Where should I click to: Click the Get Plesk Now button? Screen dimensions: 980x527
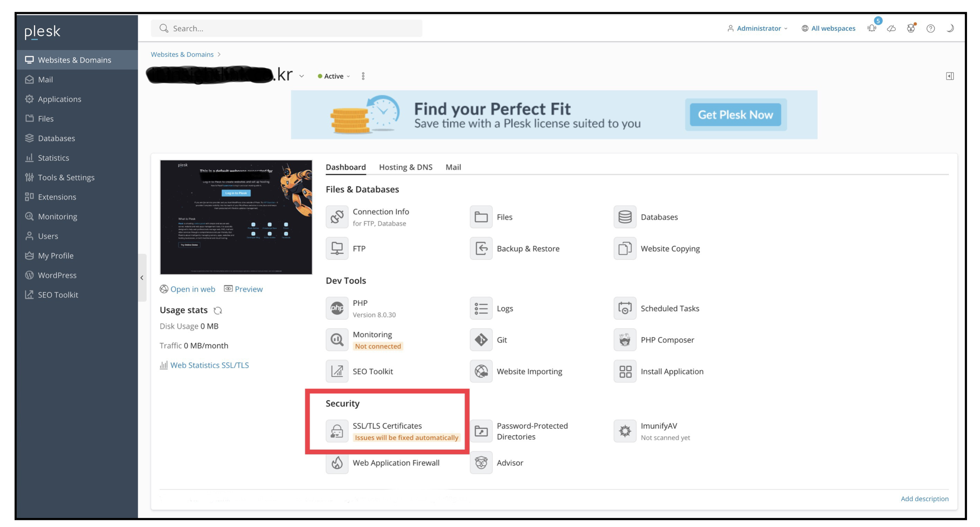tap(735, 115)
